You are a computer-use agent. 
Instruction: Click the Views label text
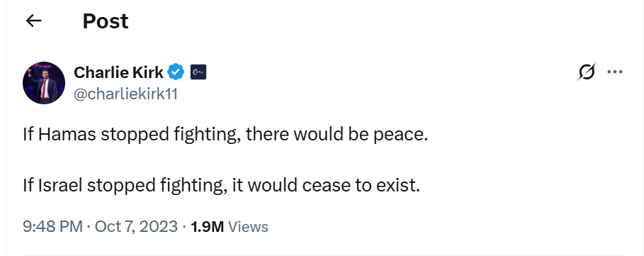[x=248, y=227]
